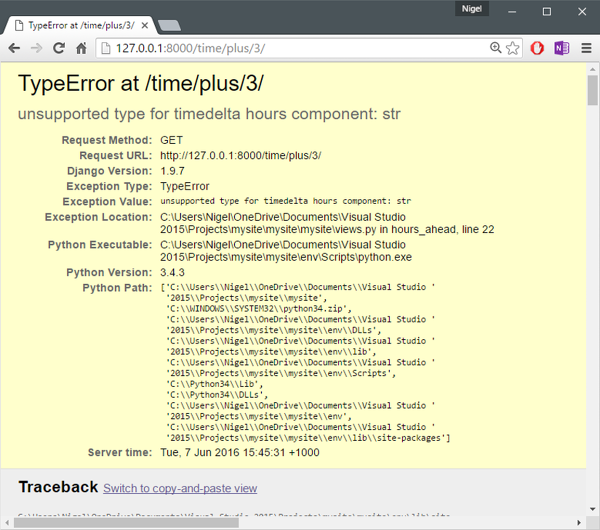Image resolution: width=600 pixels, height=530 pixels.
Task: Click the TypeError at /time/plus/3/ heading
Action: coord(141,83)
